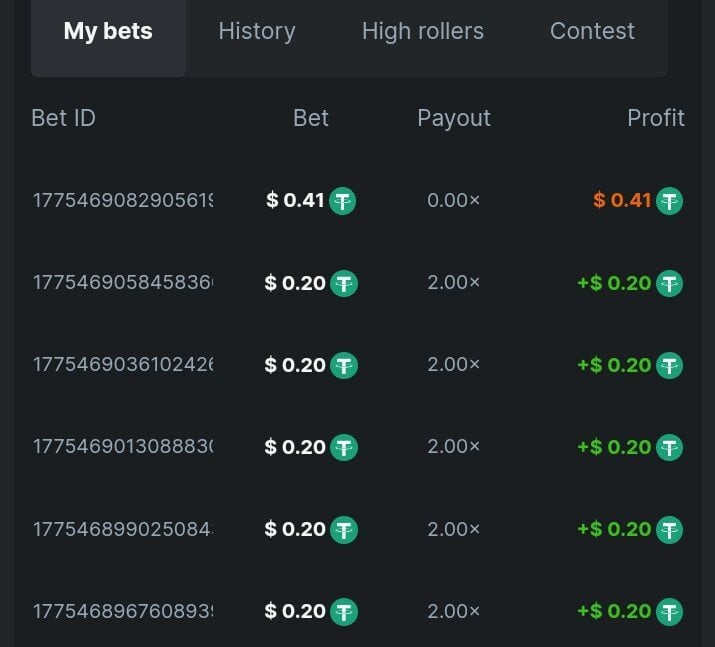
Task: Go to the Contest tab
Action: point(592,32)
